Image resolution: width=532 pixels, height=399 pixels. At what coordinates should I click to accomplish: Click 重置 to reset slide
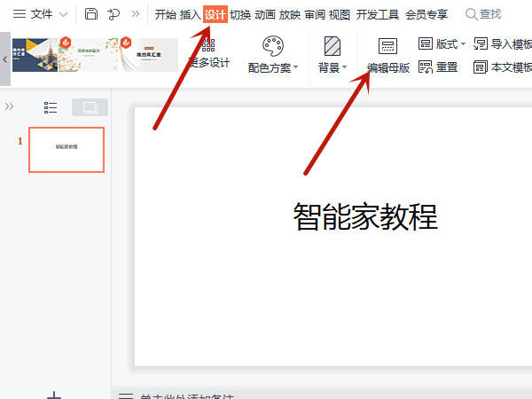tap(438, 67)
